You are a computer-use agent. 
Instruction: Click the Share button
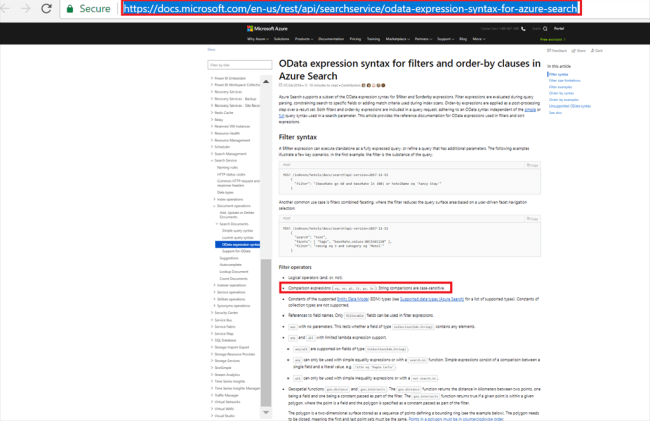(x=579, y=51)
